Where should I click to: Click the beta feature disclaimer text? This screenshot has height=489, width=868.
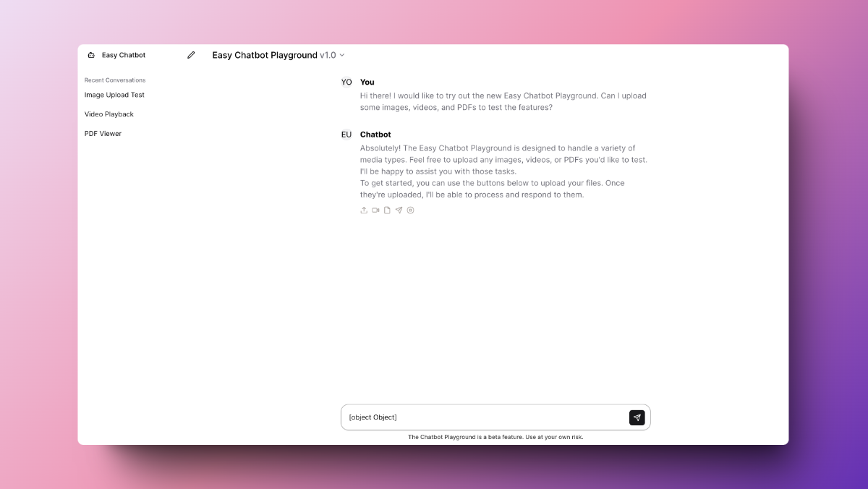(x=495, y=437)
